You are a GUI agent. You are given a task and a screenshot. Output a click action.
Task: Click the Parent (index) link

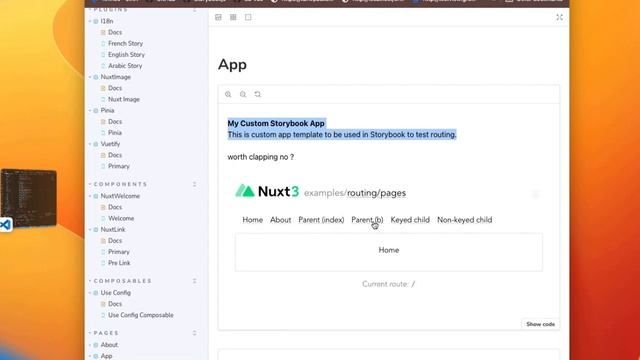tap(321, 220)
